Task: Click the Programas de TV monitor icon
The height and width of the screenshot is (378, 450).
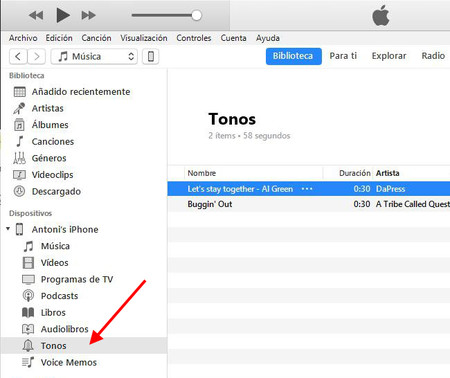Action: click(x=28, y=279)
